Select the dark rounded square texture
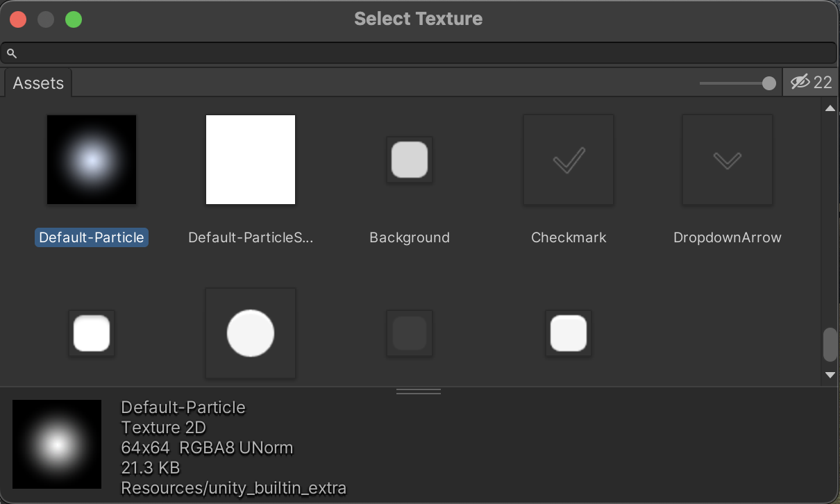This screenshot has height=504, width=840. click(410, 333)
